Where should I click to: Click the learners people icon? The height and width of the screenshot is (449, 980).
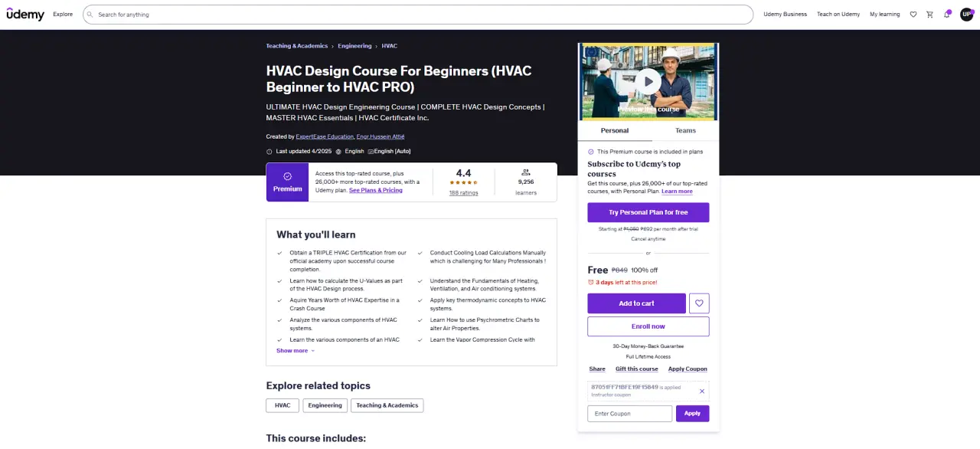[x=526, y=172]
